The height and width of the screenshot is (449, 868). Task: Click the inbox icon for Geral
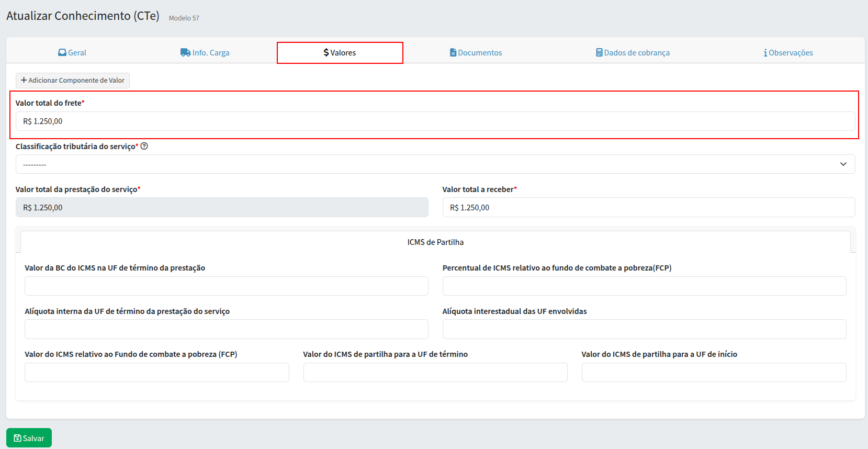62,52
